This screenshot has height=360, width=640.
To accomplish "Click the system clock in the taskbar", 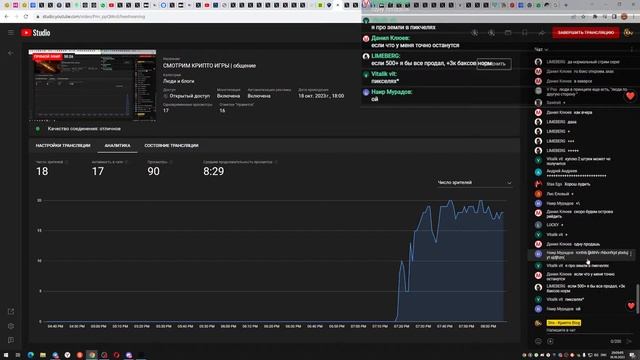I will pos(618,355).
